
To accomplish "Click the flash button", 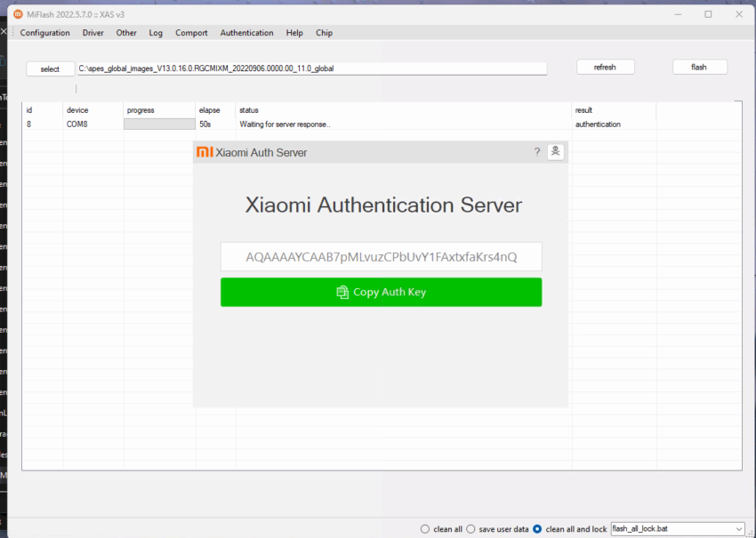I will 700,67.
